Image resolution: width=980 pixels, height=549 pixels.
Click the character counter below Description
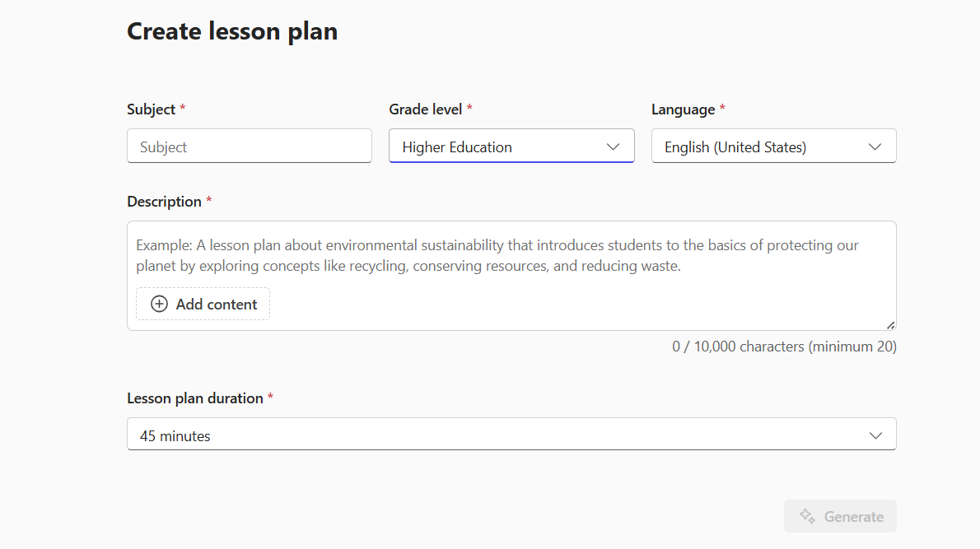pyautogui.click(x=783, y=346)
